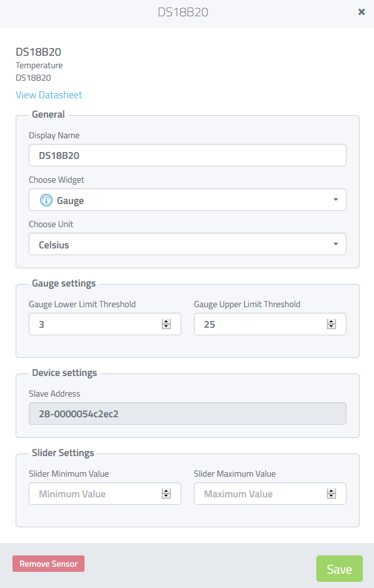Select the Slave Address field
The image size is (374, 588).
click(188, 413)
